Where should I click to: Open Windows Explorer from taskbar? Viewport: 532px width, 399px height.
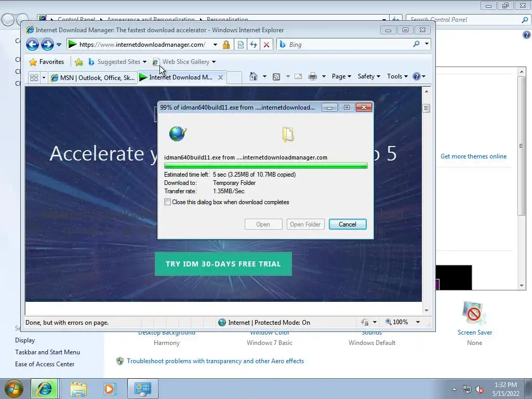pyautogui.click(x=78, y=389)
